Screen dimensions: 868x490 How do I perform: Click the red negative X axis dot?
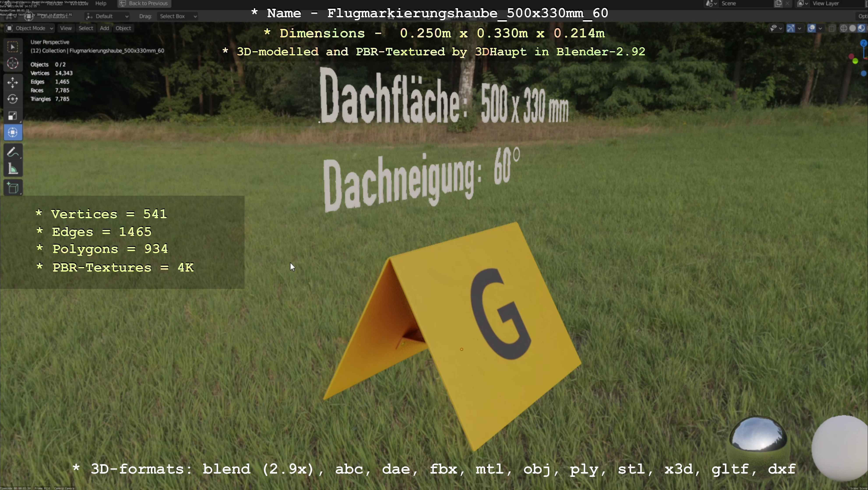(x=852, y=56)
